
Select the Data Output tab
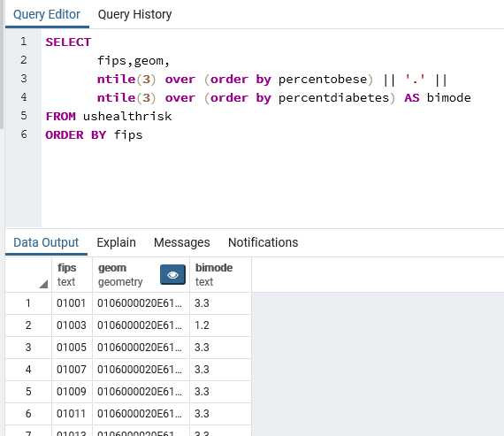tap(46, 242)
